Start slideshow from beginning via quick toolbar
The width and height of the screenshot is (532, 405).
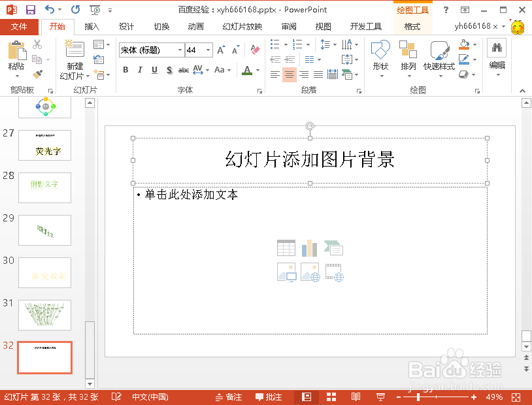tap(95, 10)
